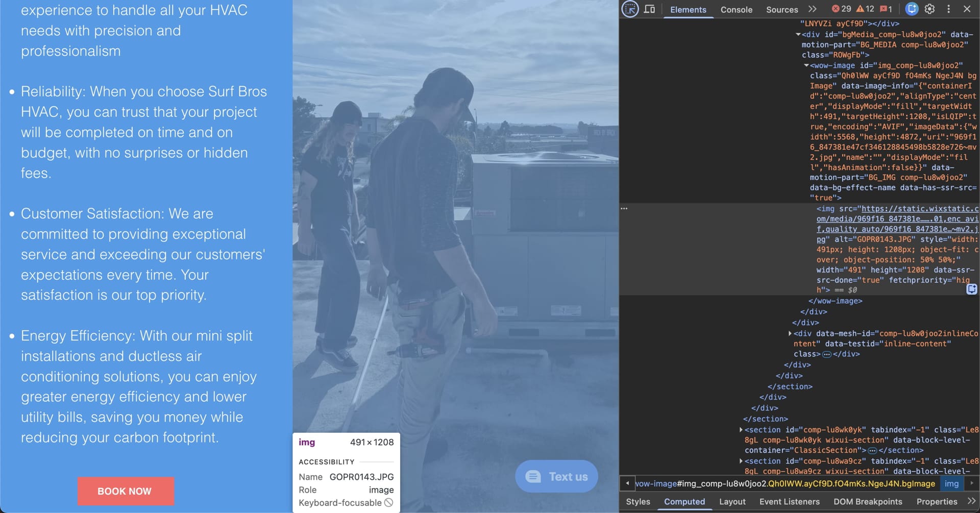The width and height of the screenshot is (980, 513).
Task: Click the row actions ellipsis beside img node
Action: point(624,208)
